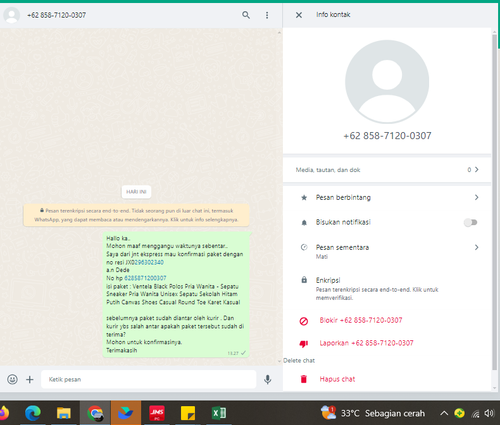The height and width of the screenshot is (425, 500).
Task: Open the emoji picker smiley icon
Action: pos(12,379)
